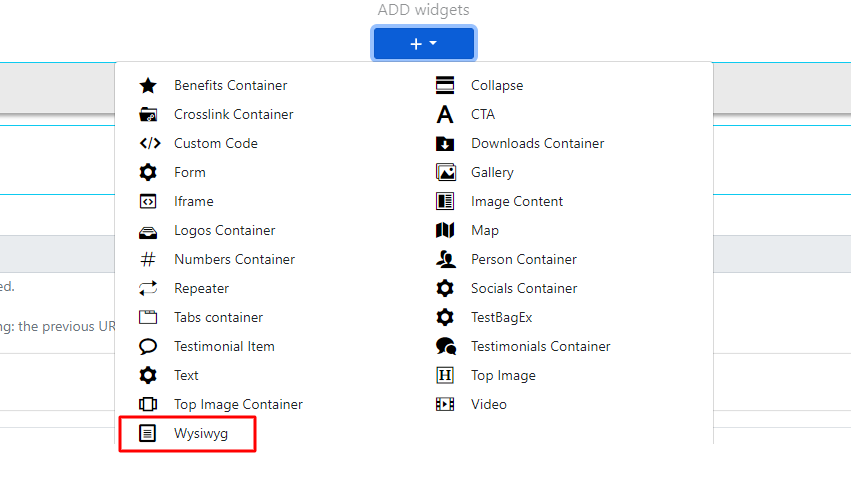Screen dimensions: 851x483
Task: Click the star icon for Benefits Container
Action: point(148,86)
